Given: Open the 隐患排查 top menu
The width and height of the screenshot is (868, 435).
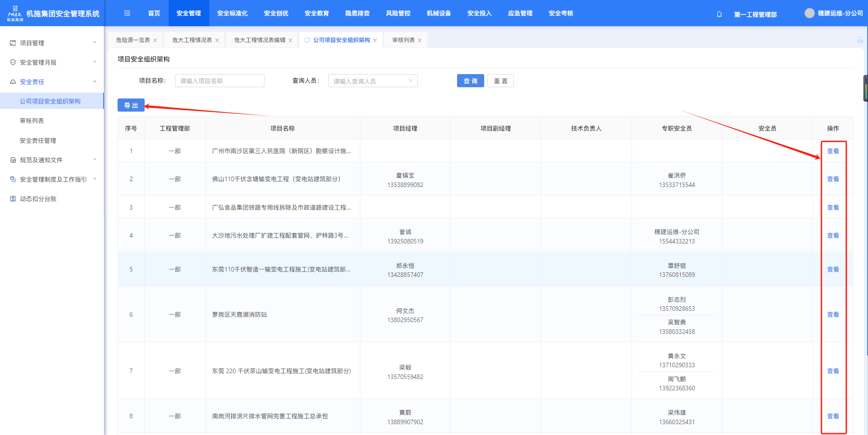Looking at the screenshot, I should click(x=357, y=14).
